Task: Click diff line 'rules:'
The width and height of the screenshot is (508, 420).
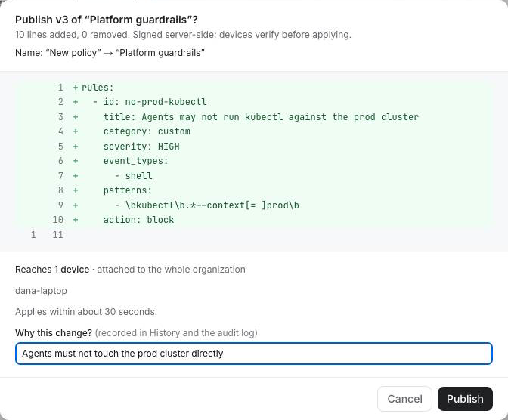Action: coord(254,88)
